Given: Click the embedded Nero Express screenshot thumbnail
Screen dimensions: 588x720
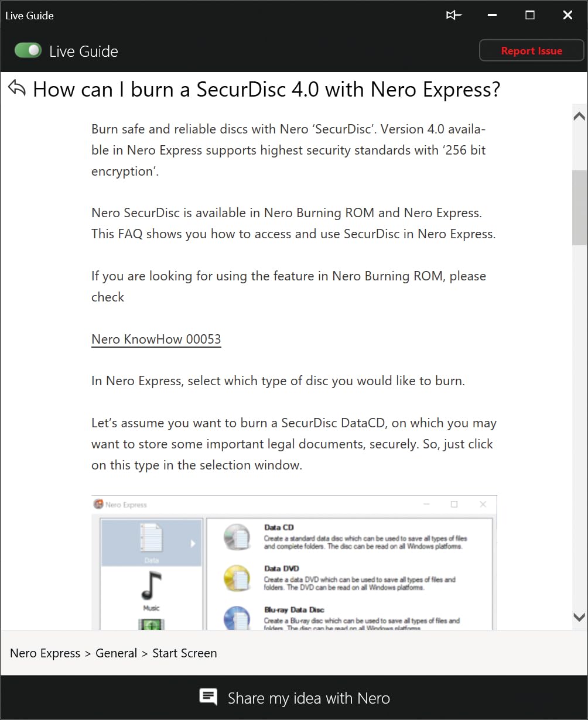Looking at the screenshot, I should coord(294,563).
